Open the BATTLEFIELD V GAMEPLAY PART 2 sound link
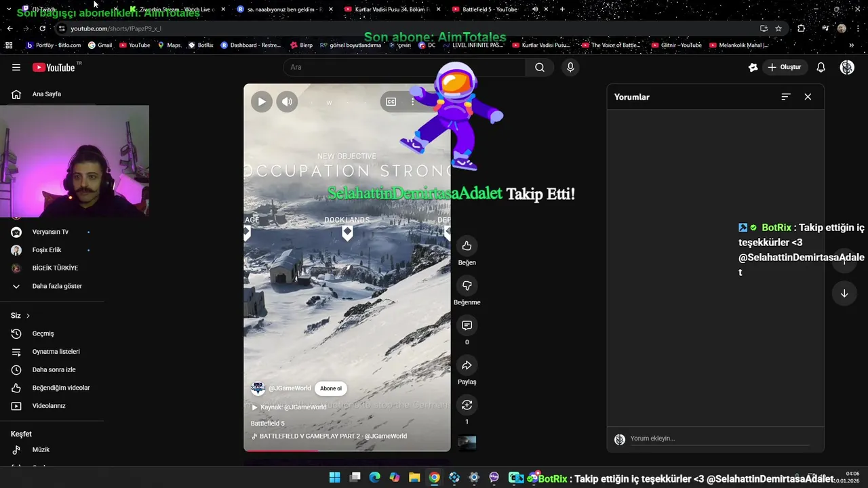 coord(329,436)
